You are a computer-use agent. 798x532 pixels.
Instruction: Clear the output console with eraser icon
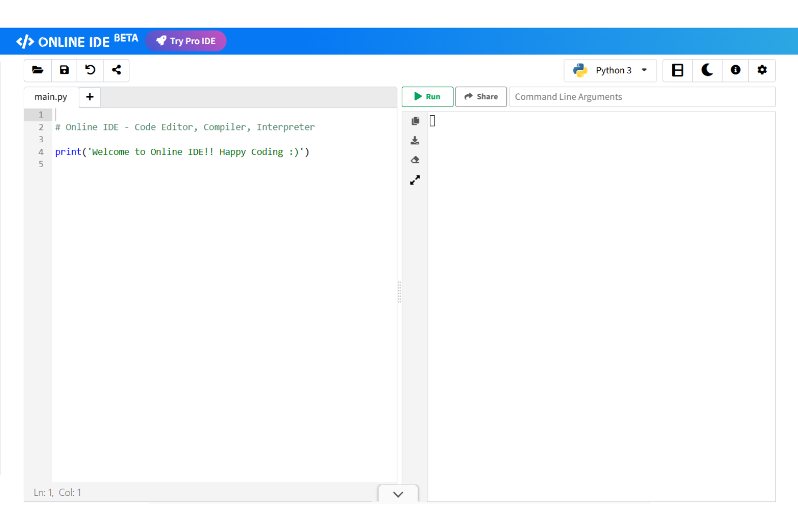pyautogui.click(x=415, y=160)
